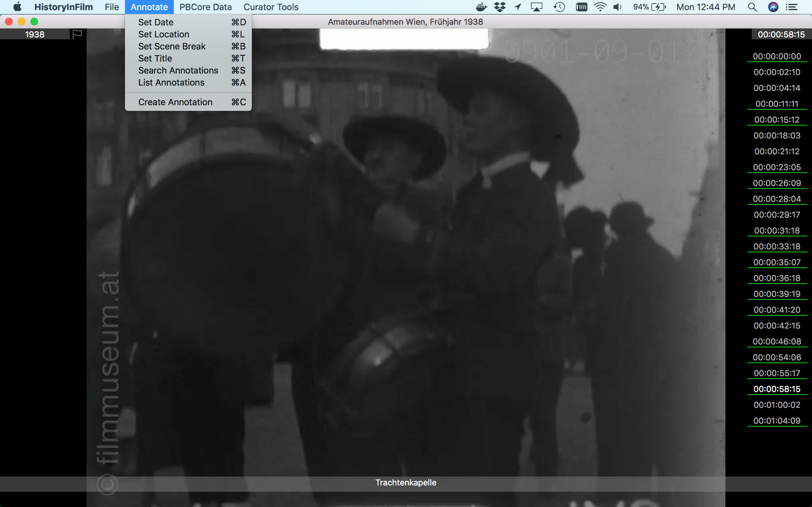Select timecode 00:00:58:15 in the sidebar list
The height and width of the screenshot is (507, 812).
pos(777,389)
